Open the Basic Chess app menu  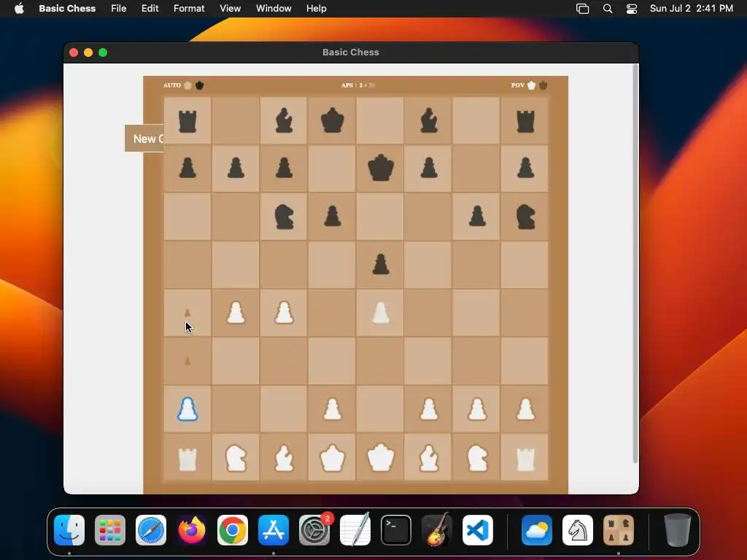(67, 8)
